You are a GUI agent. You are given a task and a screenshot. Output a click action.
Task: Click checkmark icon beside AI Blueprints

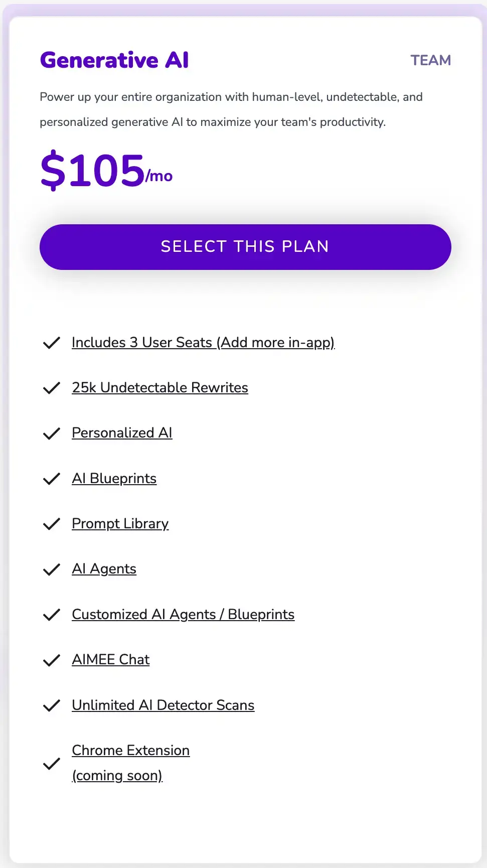click(52, 479)
